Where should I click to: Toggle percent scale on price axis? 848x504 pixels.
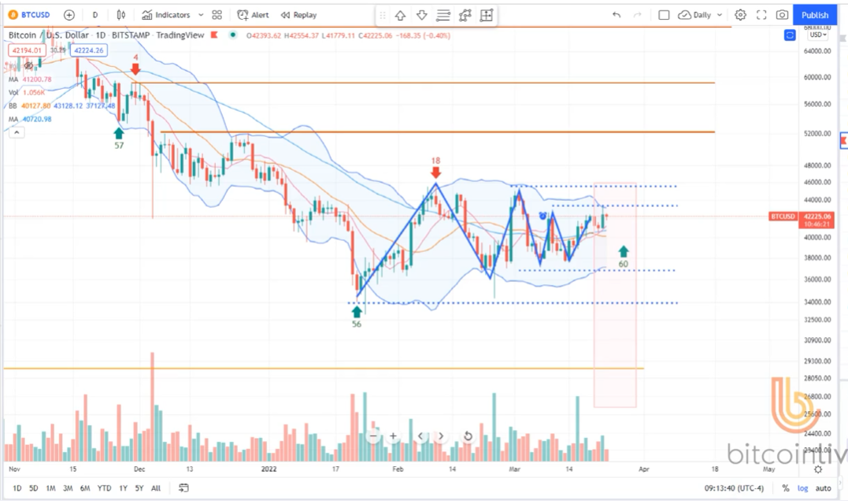[x=785, y=488]
